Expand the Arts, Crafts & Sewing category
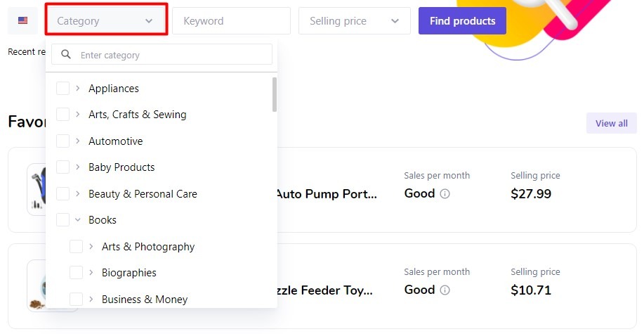The image size is (644, 334). 78,115
